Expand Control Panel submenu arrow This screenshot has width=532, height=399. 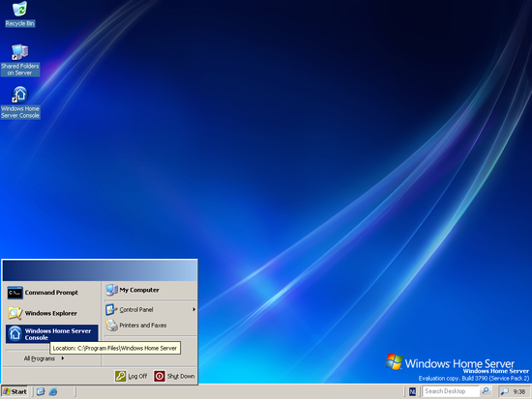194,309
